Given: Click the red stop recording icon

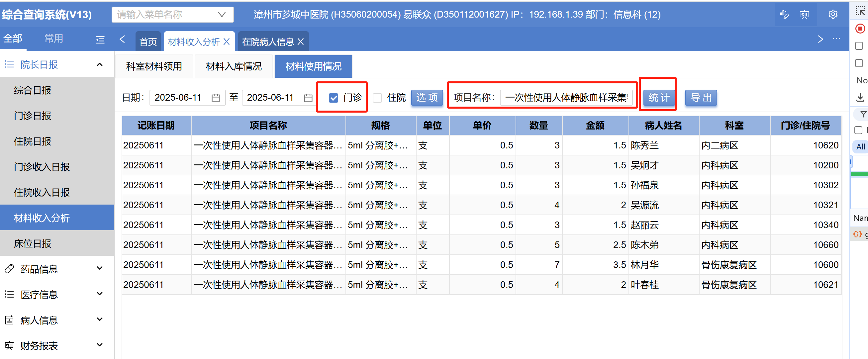Looking at the screenshot, I should pos(860,29).
